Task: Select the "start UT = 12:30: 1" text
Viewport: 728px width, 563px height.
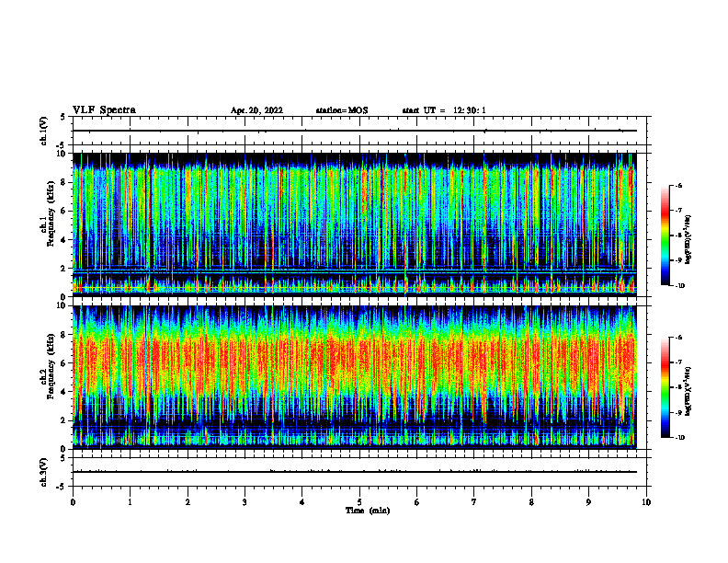Action: pos(444,110)
